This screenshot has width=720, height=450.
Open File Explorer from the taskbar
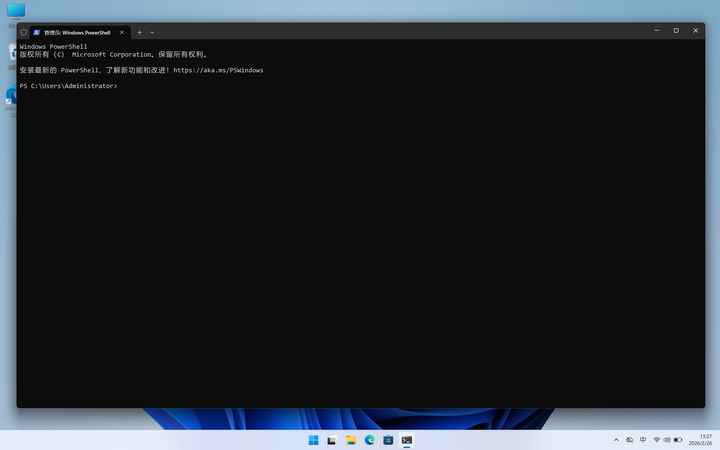coord(351,440)
